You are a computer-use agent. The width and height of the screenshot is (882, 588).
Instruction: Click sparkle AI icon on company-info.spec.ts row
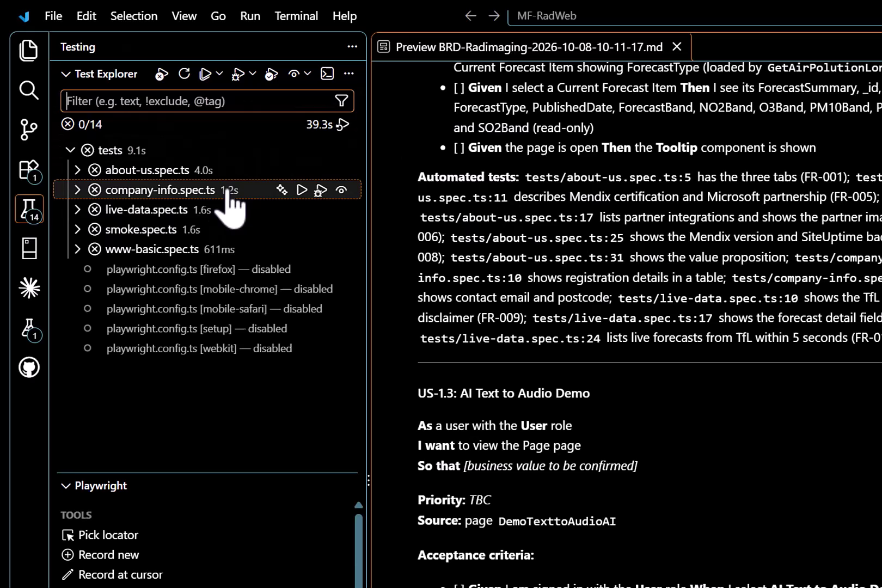[281, 189]
